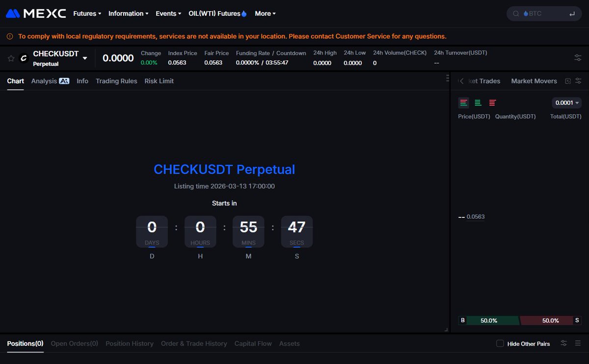Expand the Information menu dropdown
Viewport: 589px width, 364px height.
[x=129, y=14]
